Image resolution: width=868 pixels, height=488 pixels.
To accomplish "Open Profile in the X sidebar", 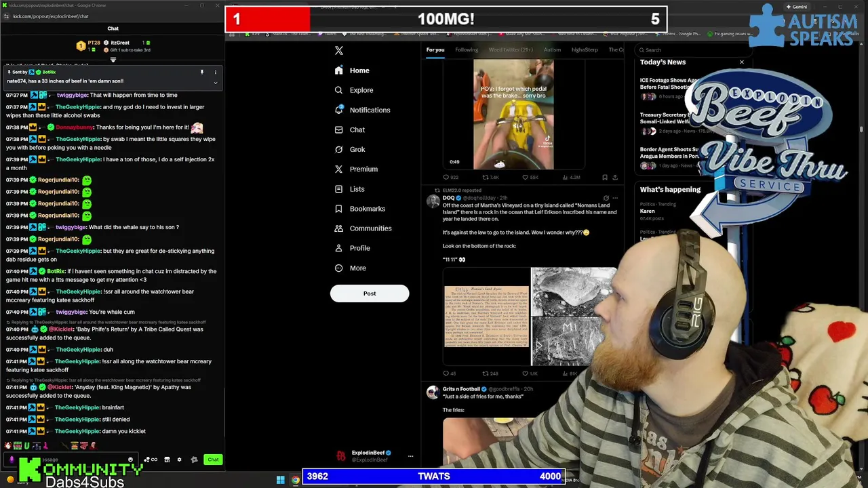I will click(x=352, y=248).
